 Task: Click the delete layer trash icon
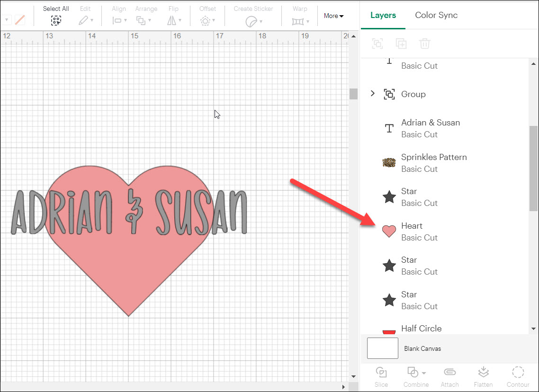point(424,44)
